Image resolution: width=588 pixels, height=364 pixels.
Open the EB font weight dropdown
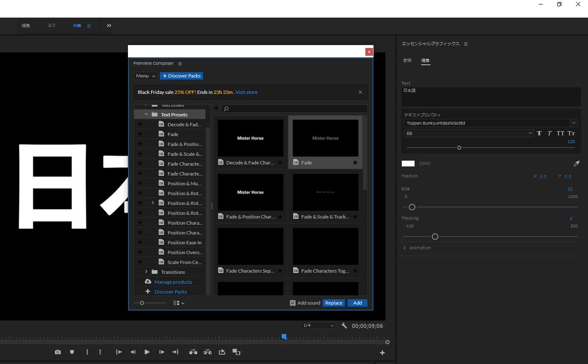(x=469, y=133)
